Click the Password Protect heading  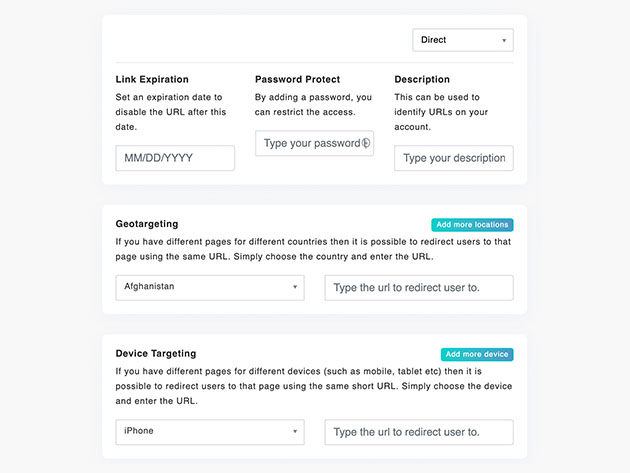pos(297,79)
